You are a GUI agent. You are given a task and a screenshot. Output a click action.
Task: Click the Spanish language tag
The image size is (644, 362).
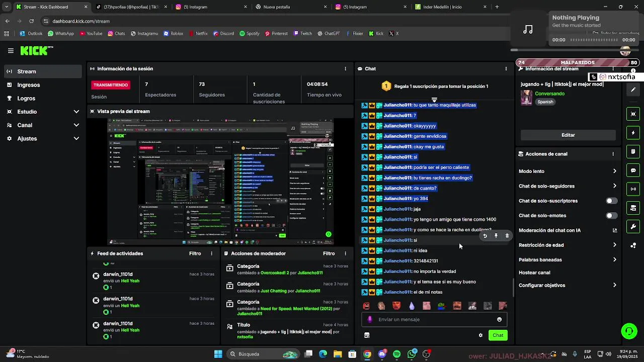click(x=545, y=102)
